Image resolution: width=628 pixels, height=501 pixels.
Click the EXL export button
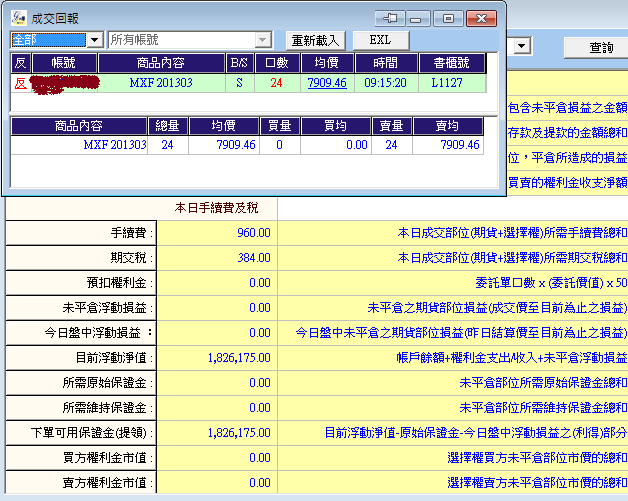[x=380, y=40]
